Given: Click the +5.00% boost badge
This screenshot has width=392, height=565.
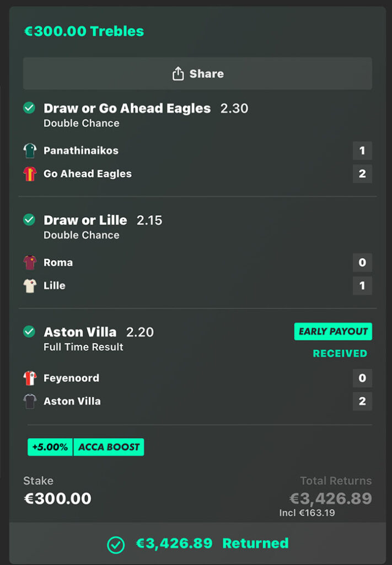Looking at the screenshot, I should tap(50, 447).
